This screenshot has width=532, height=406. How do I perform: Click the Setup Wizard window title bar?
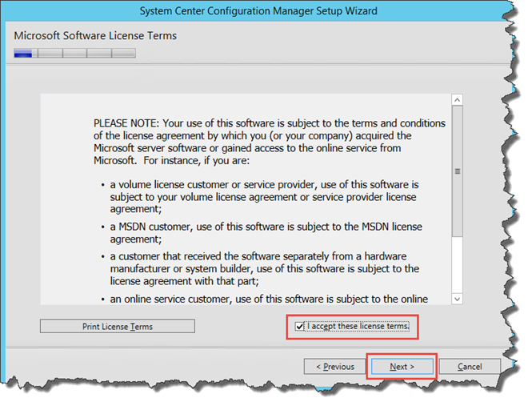click(x=258, y=11)
